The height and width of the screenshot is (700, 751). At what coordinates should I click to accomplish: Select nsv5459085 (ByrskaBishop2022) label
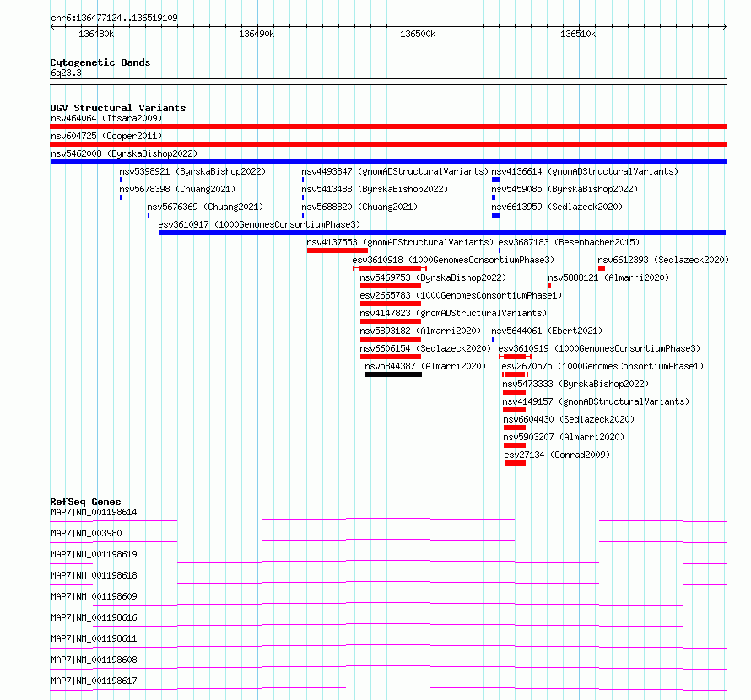(x=565, y=189)
